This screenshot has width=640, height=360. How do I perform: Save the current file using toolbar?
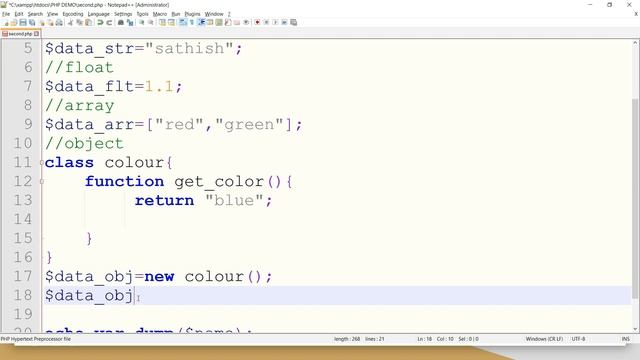tap(23, 22)
